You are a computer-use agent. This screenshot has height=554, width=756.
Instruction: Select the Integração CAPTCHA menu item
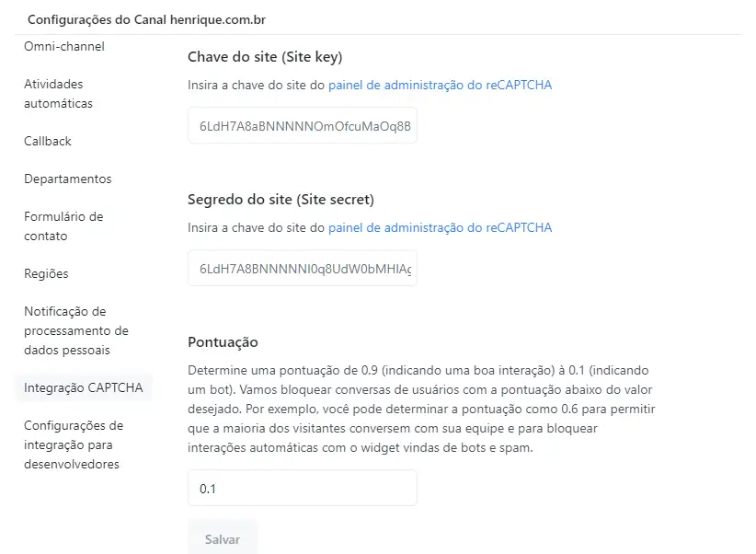click(x=84, y=387)
